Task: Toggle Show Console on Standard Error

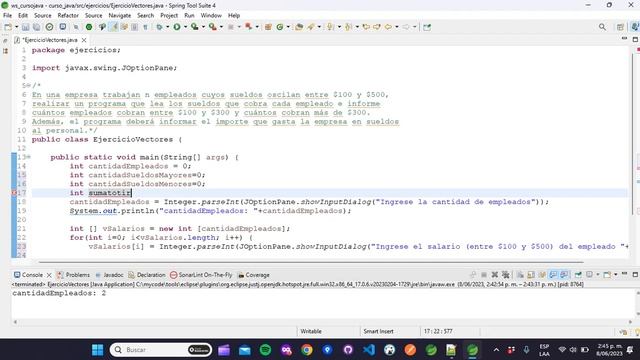Action: point(564,275)
